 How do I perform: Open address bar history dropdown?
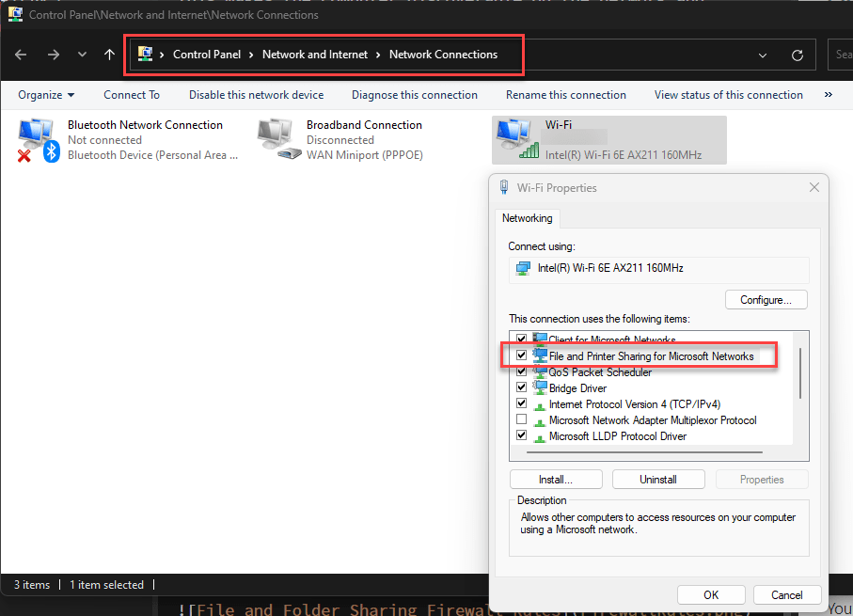(x=763, y=55)
